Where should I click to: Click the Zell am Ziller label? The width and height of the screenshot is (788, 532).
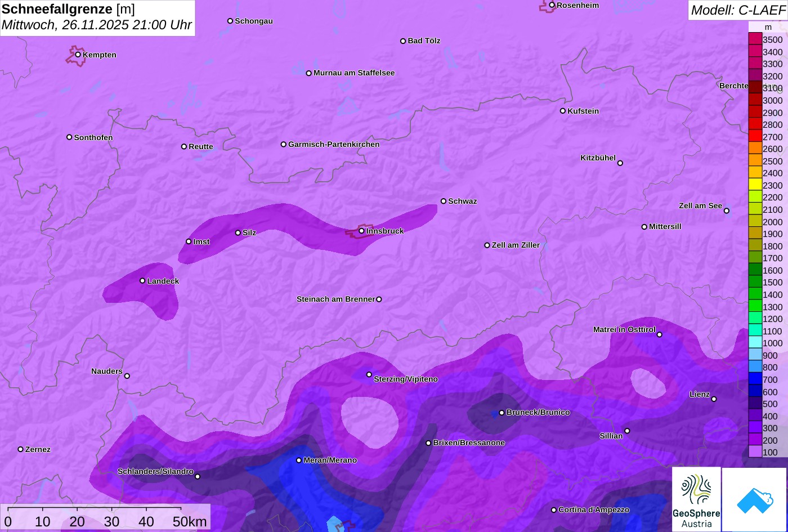coord(516,245)
